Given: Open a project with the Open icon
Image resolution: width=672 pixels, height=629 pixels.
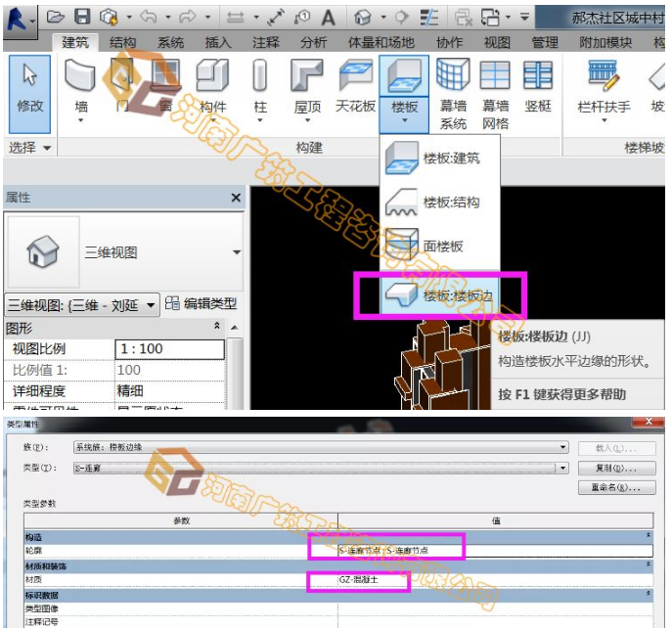Looking at the screenshot, I should tap(56, 18).
